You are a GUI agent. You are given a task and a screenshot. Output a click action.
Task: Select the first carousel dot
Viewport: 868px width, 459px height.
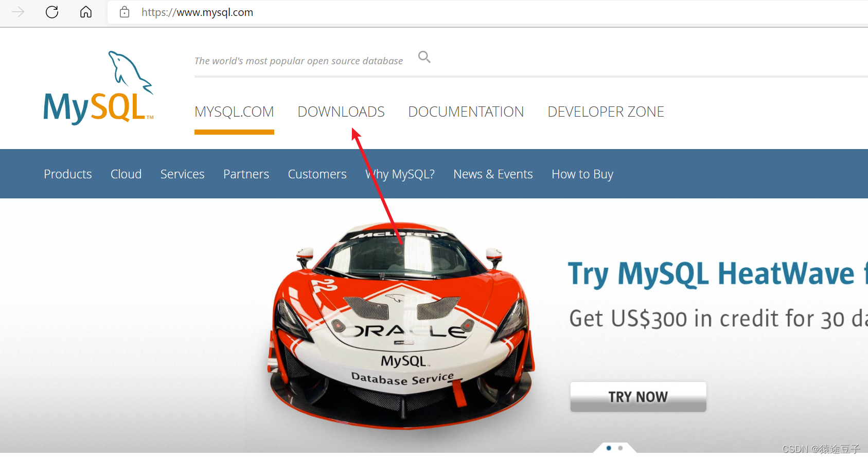coord(609,448)
